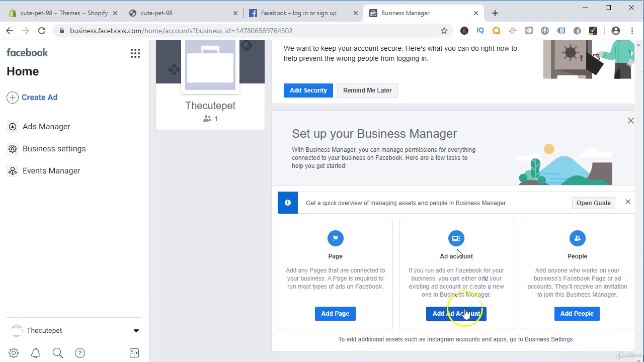Open the Chrome profile avatar icon
644x362 pixels.
tap(616, 31)
